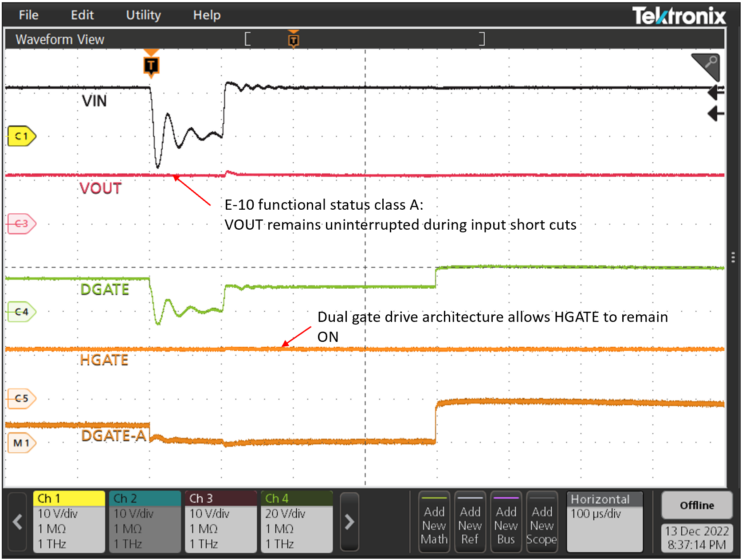Click the T trigger indicator in the top bar
The width and height of the screenshot is (742, 560).
293,39
